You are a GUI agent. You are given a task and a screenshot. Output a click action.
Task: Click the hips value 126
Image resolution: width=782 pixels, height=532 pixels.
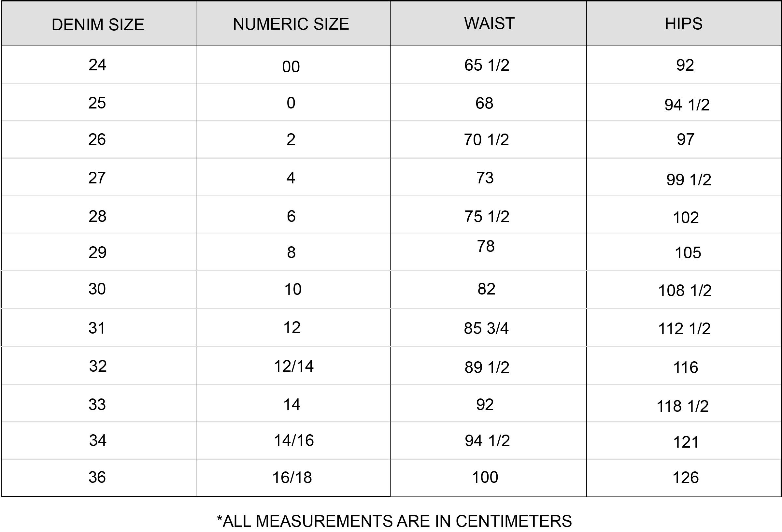tap(685, 478)
